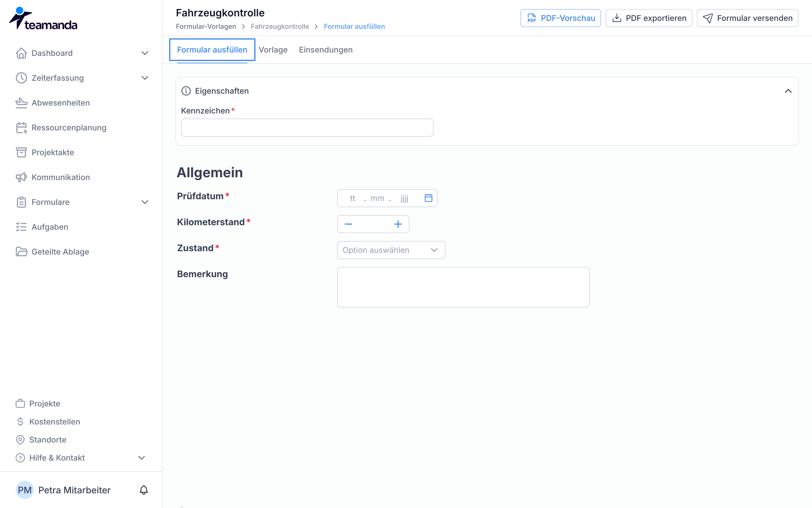Click the Aufgaben checklist icon
The width and height of the screenshot is (812, 508).
[21, 227]
